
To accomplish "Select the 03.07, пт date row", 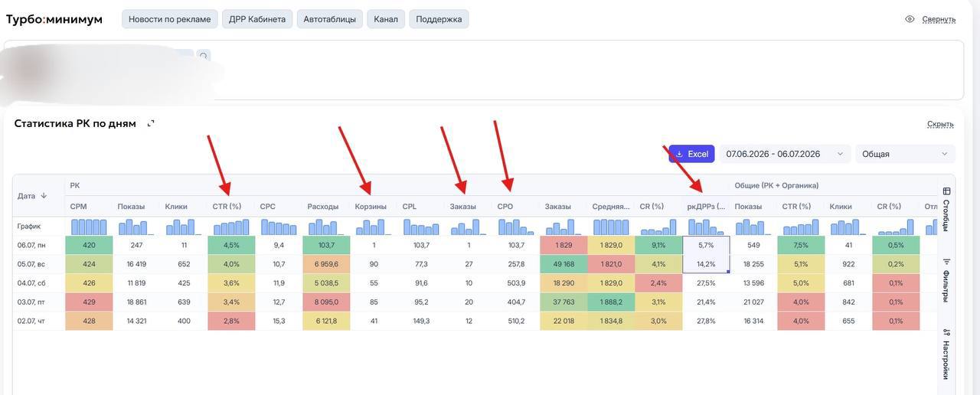I will point(31,302).
